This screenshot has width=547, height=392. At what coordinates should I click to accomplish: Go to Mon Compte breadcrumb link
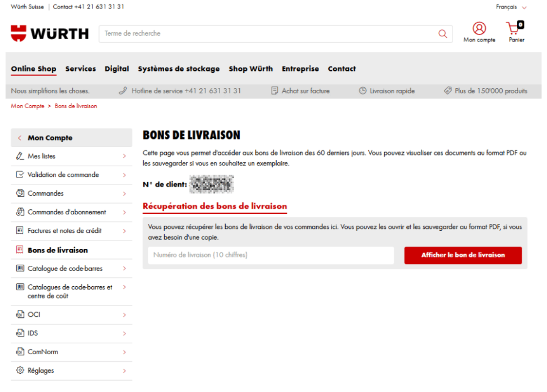coord(28,106)
